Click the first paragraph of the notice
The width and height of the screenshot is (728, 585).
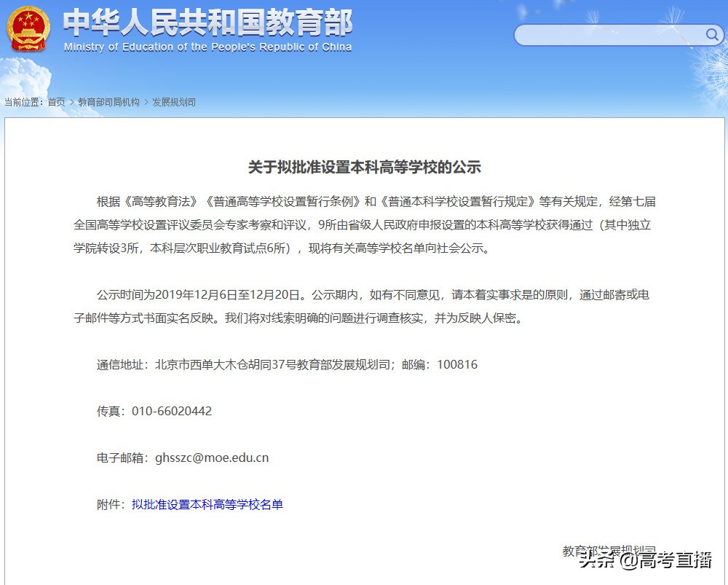pyautogui.click(x=364, y=224)
